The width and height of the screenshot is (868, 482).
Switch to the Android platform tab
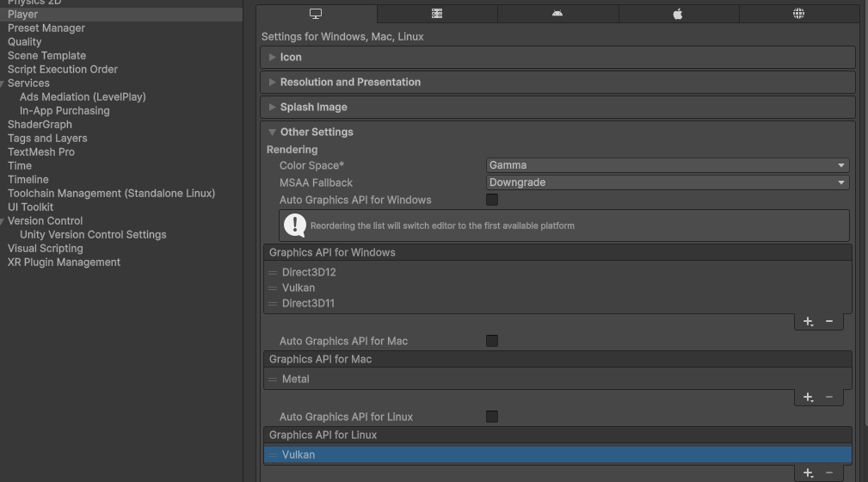point(557,14)
